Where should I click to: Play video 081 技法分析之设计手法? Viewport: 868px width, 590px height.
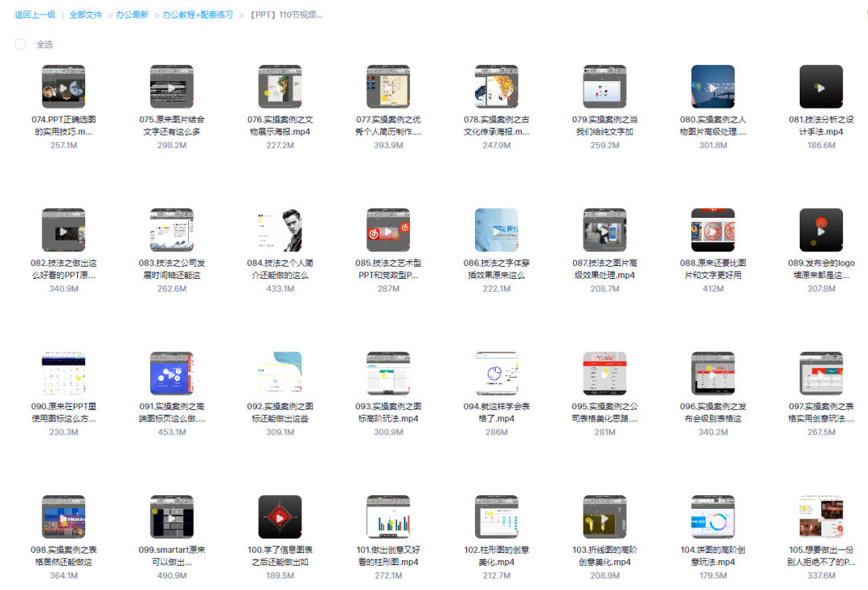click(x=821, y=87)
